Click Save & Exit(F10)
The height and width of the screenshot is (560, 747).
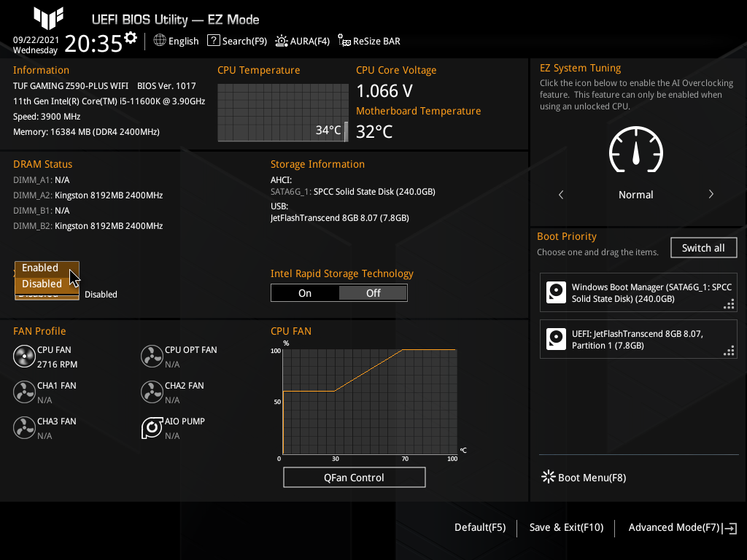[x=566, y=528]
